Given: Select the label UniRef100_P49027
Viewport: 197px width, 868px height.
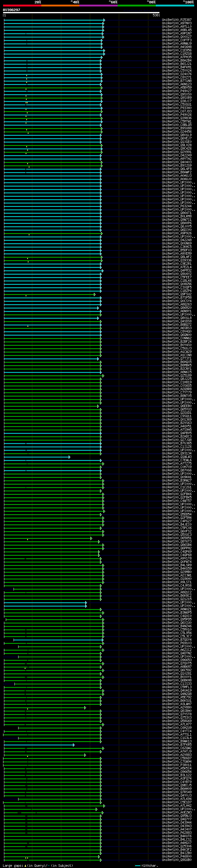Looking at the screenshot, I should 176,91.
